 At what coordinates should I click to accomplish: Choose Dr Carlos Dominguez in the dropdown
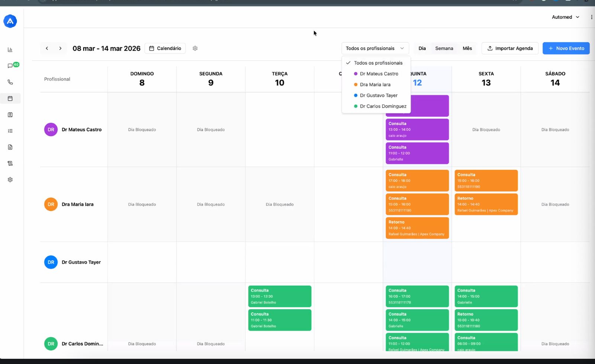[x=376, y=106]
